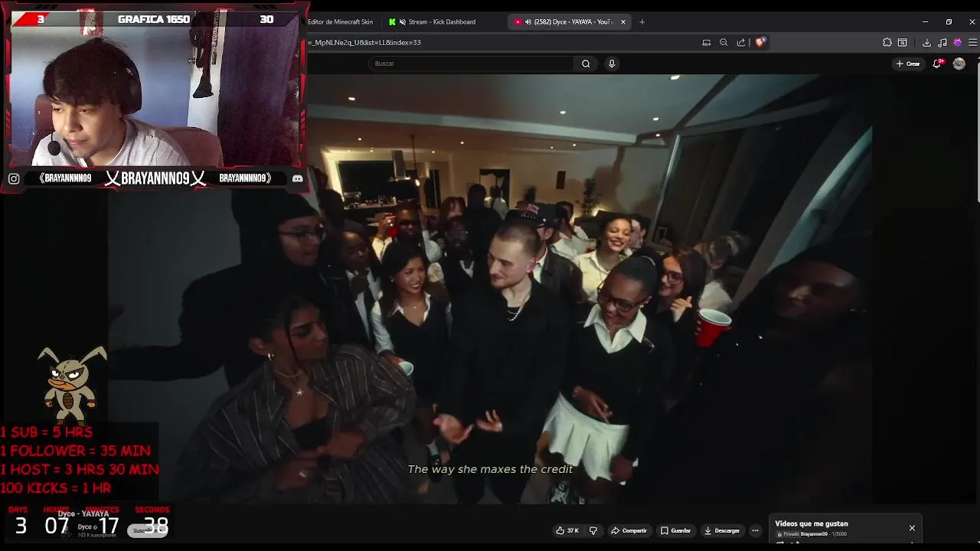Click the zoom magnifier icon in address bar

click(x=724, y=43)
